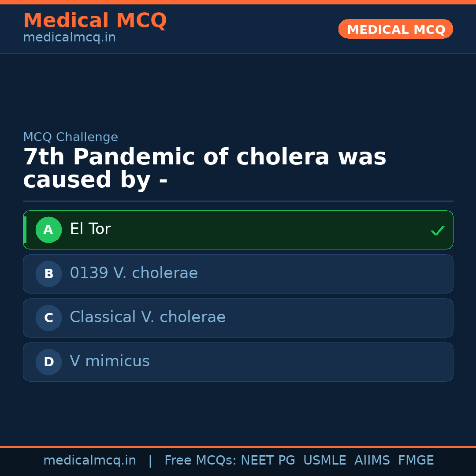Open medicalmcq.in link in the footer
This screenshot has width=476, height=476.
(89, 461)
